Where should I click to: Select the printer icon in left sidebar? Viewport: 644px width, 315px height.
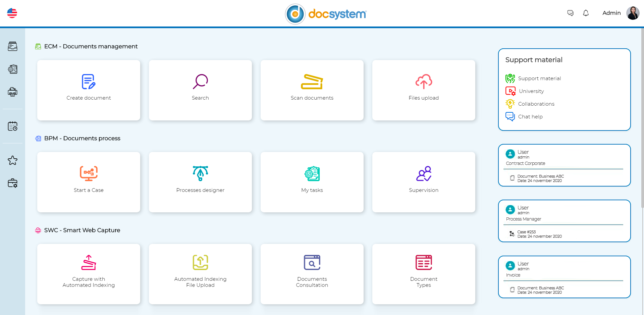pos(12,92)
